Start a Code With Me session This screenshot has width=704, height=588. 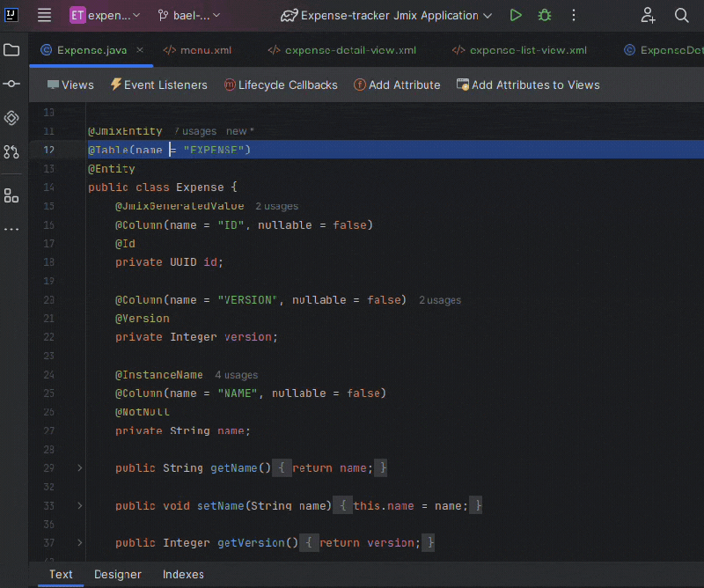648,15
